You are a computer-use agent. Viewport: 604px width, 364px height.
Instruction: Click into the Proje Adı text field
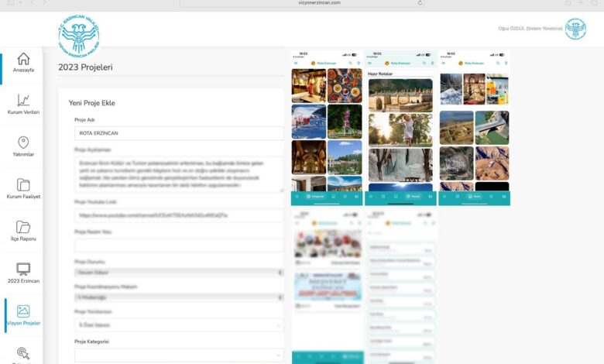click(179, 133)
